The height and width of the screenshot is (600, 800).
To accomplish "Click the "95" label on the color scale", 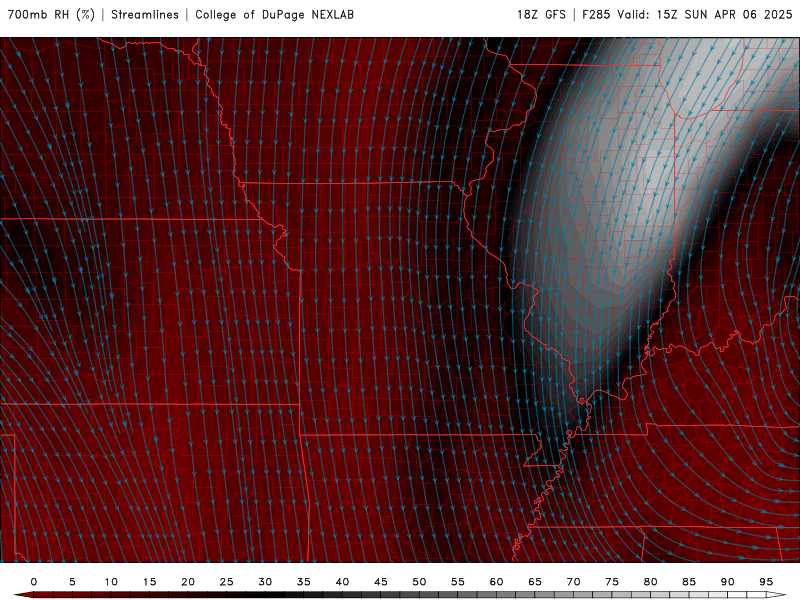I will [x=766, y=582].
